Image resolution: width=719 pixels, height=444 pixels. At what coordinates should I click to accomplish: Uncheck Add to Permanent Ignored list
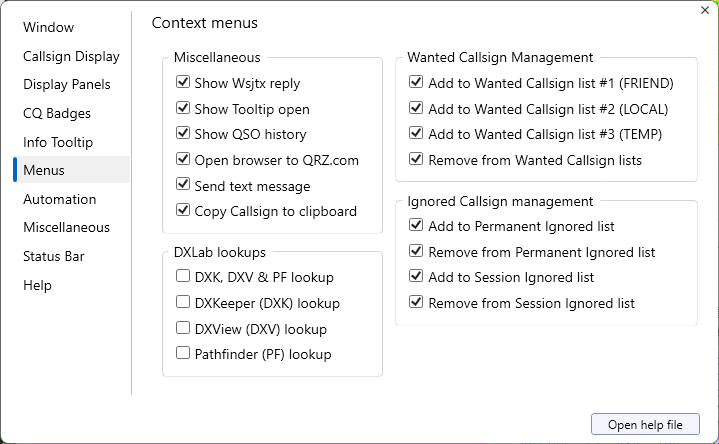click(416, 226)
